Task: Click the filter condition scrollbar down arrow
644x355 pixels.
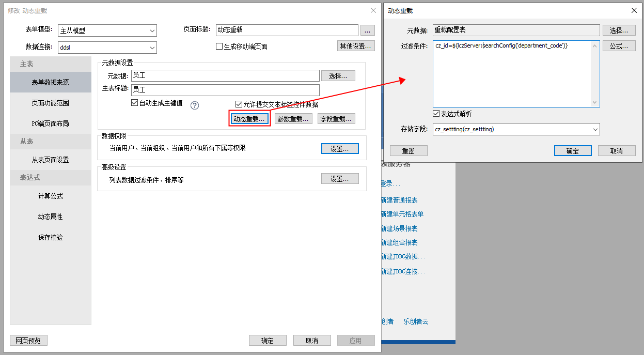Action: point(595,102)
